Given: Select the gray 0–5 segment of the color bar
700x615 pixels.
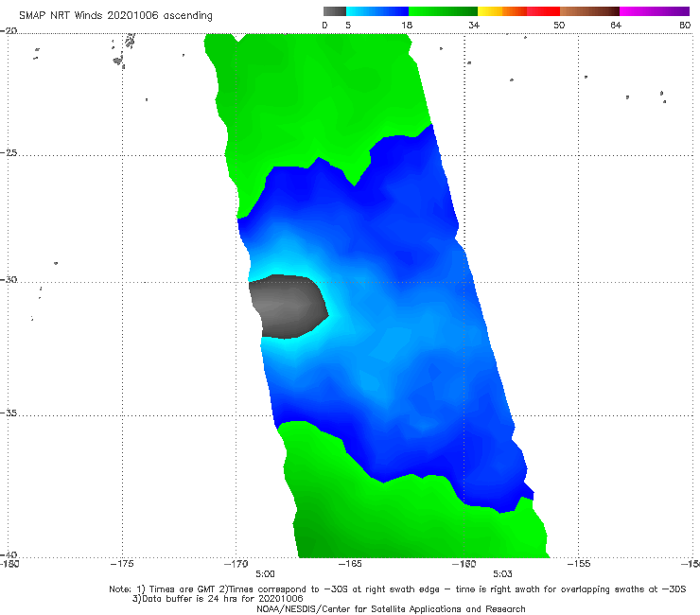Looking at the screenshot, I should click(334, 11).
